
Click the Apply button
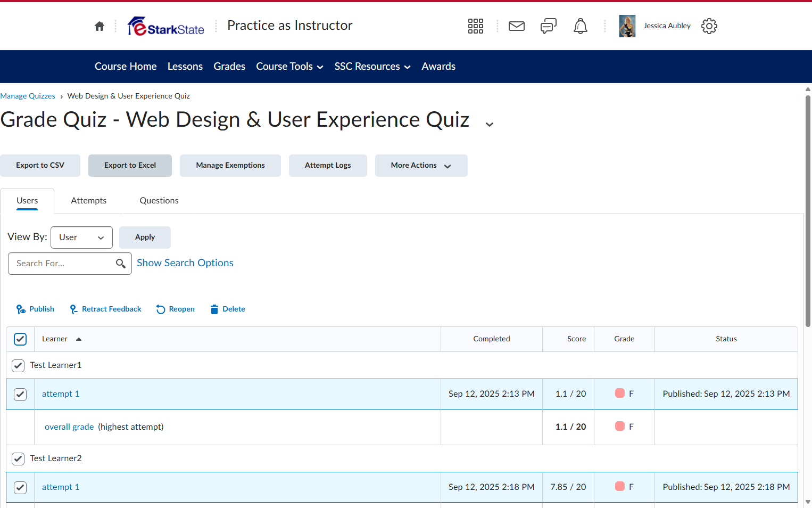coord(145,237)
